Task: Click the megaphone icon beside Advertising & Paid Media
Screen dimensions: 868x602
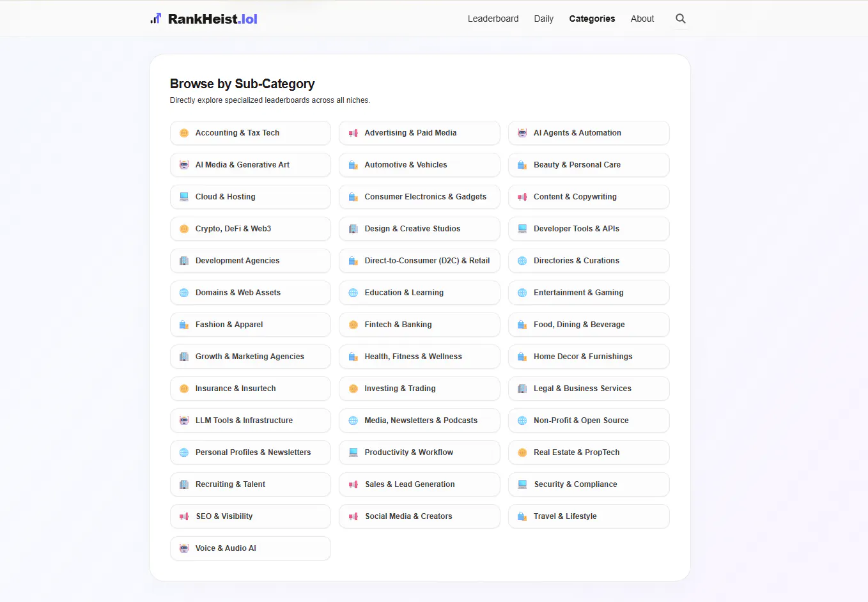Action: coord(353,133)
